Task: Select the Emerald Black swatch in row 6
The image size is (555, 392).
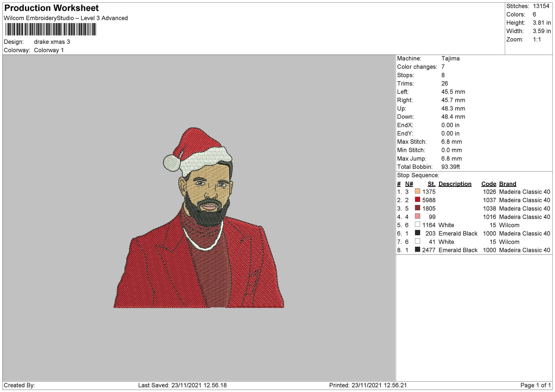Action: coord(418,233)
